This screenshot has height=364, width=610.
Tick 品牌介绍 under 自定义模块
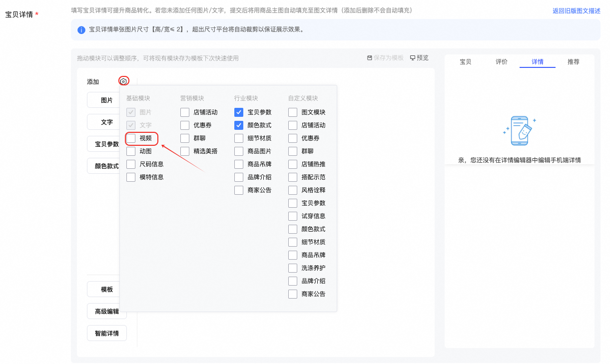(x=293, y=281)
